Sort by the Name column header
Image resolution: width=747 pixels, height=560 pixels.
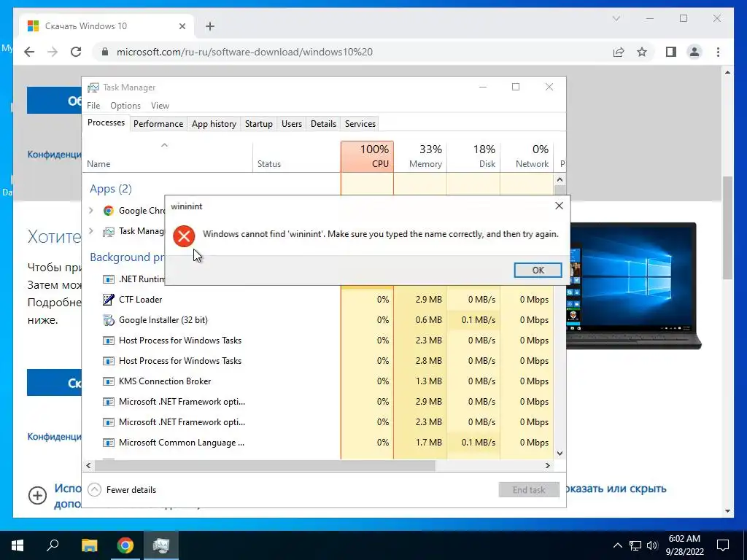[168, 156]
